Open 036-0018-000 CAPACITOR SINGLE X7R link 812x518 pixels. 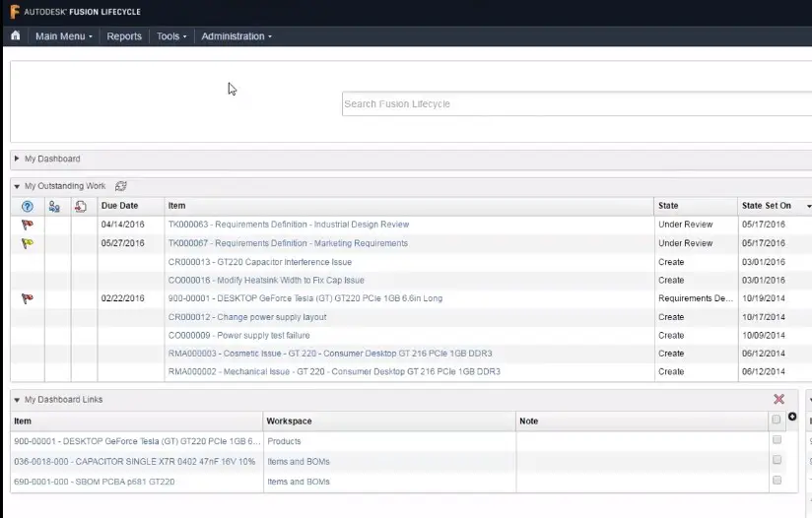tap(135, 462)
